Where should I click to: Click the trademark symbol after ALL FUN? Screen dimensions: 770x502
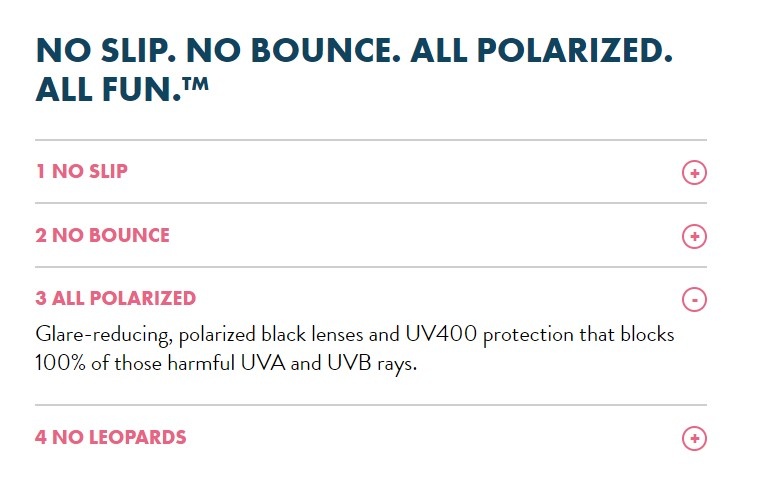[x=196, y=83]
